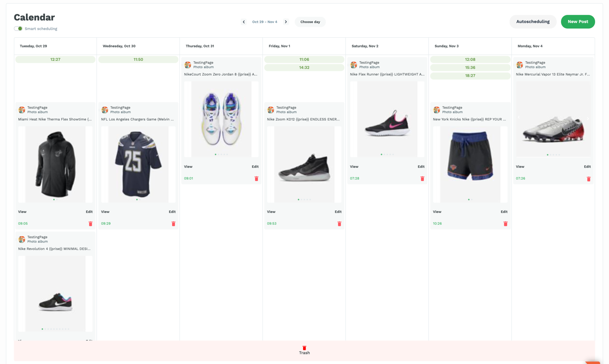
Task: Go to next week arrow
Action: tap(286, 22)
